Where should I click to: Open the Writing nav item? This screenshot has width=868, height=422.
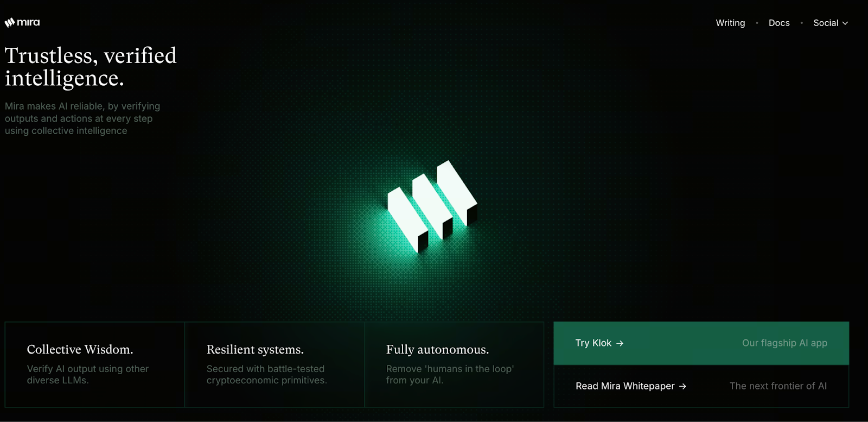pyautogui.click(x=730, y=23)
